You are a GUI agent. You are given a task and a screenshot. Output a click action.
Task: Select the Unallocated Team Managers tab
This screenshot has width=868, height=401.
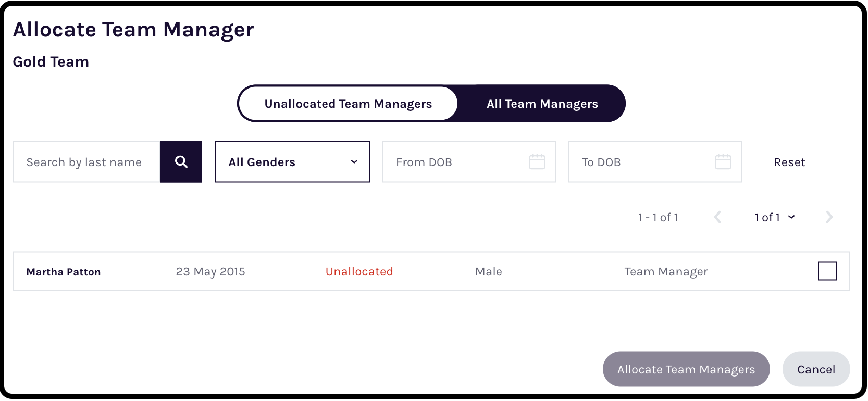348,103
